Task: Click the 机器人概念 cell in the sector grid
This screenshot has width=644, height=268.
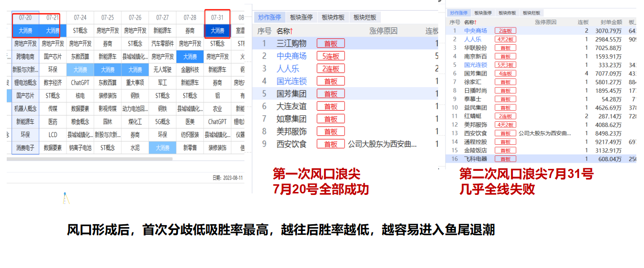Action: tap(26, 109)
